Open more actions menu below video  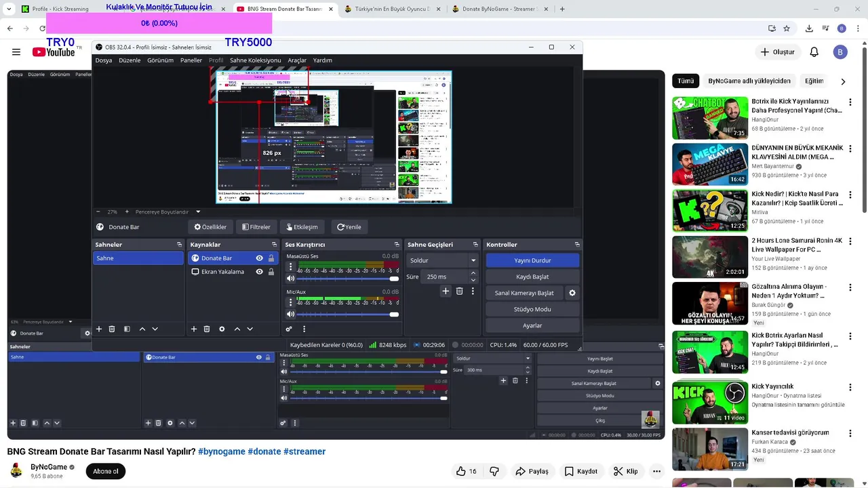pyautogui.click(x=656, y=471)
